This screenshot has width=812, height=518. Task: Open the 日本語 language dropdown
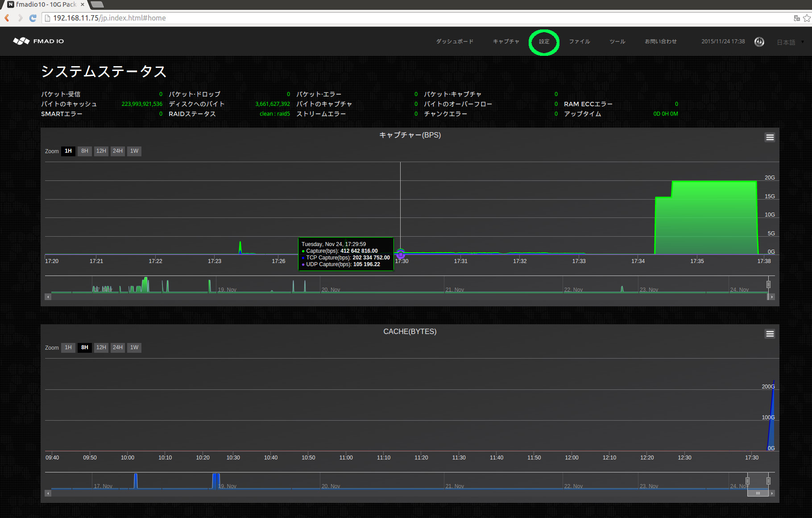pos(787,42)
